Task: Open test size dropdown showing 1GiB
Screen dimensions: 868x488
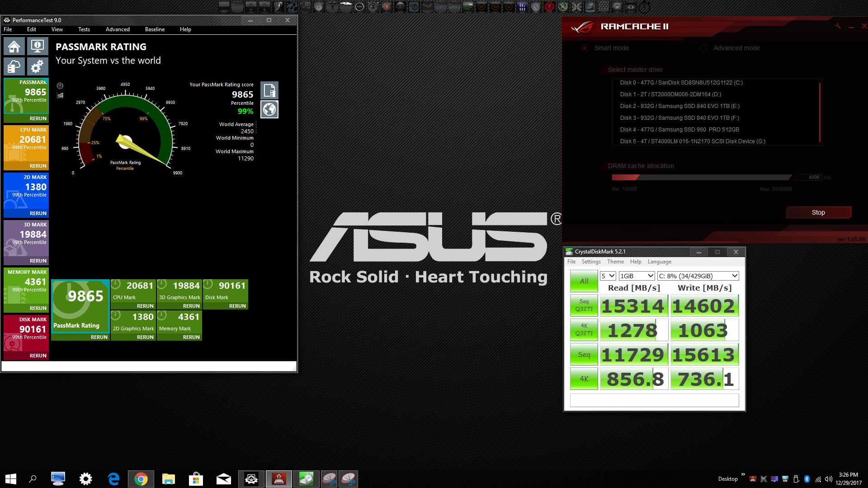Action: (637, 276)
